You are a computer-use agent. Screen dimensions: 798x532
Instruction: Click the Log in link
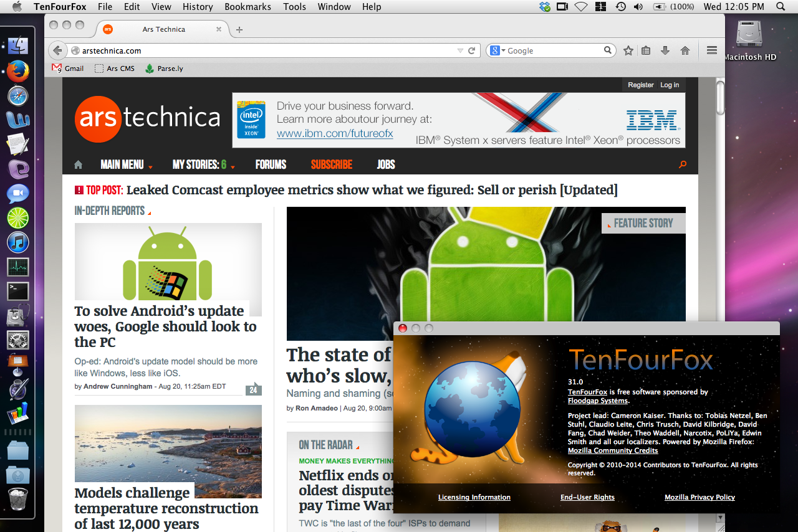tap(670, 85)
